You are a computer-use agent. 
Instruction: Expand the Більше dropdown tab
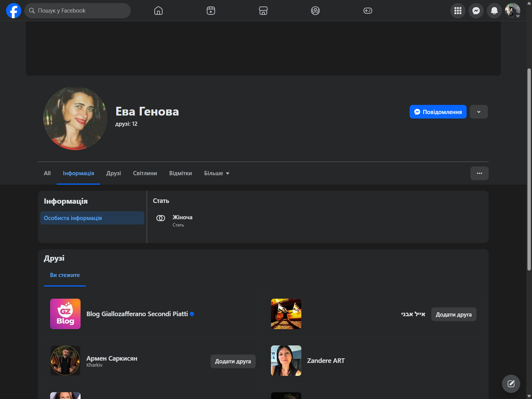217,173
